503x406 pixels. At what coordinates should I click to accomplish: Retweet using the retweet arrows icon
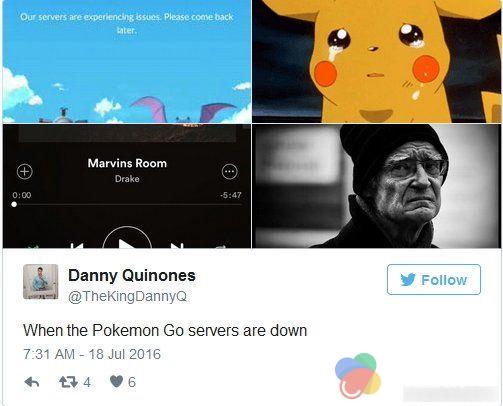click(x=69, y=382)
